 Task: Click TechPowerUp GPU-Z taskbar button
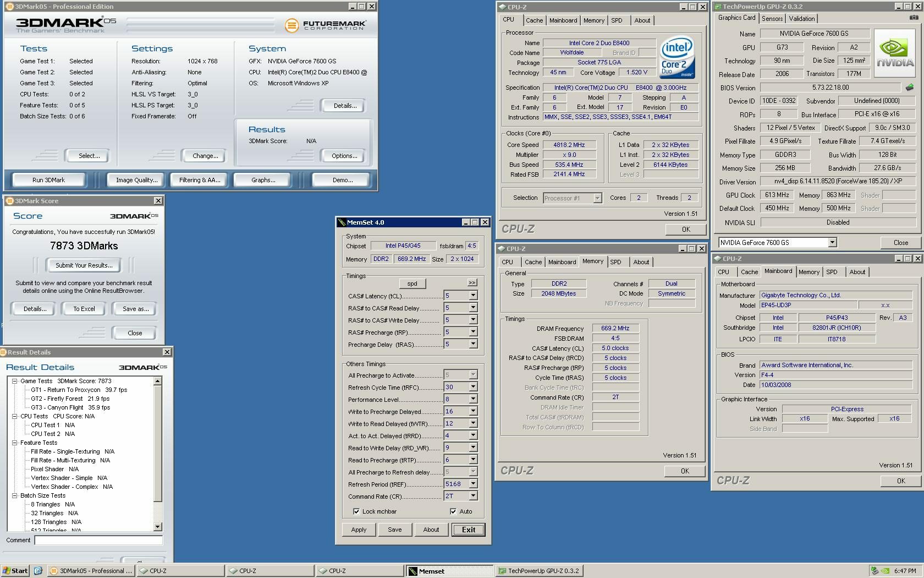(x=540, y=571)
